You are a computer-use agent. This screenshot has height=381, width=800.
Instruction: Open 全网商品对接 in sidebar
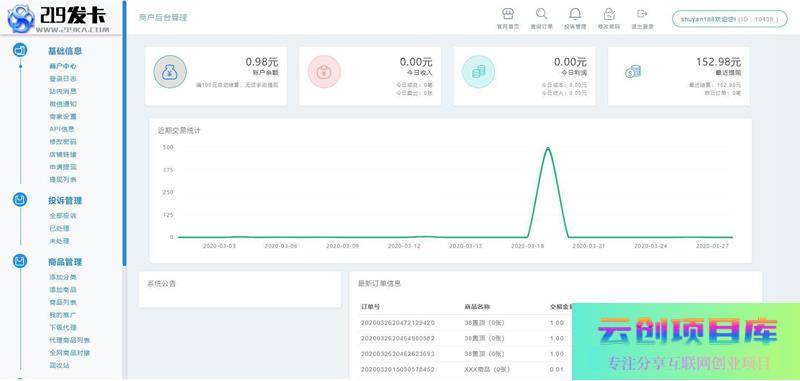point(70,353)
